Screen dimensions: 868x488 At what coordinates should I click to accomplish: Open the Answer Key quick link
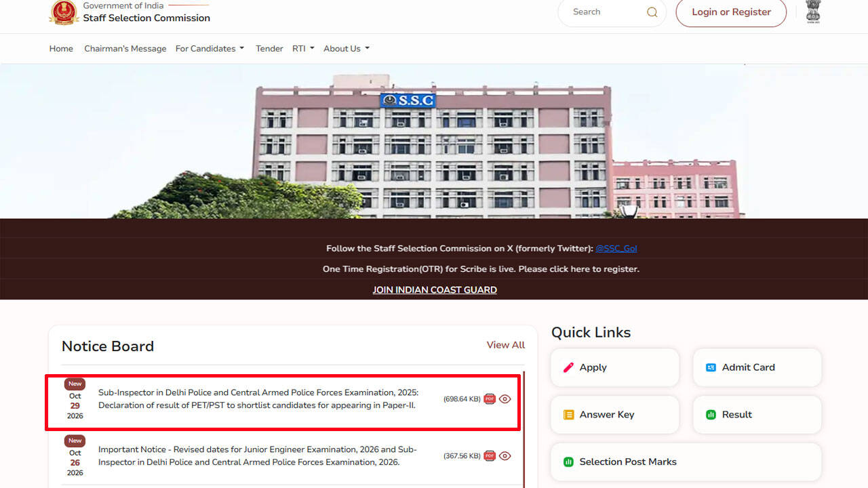pyautogui.click(x=615, y=415)
